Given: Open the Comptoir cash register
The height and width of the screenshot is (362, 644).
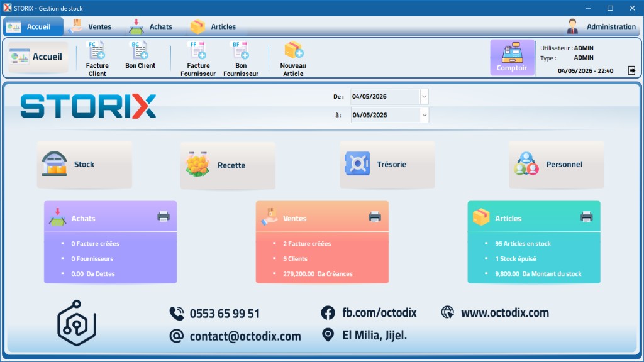Looking at the screenshot, I should (512, 57).
